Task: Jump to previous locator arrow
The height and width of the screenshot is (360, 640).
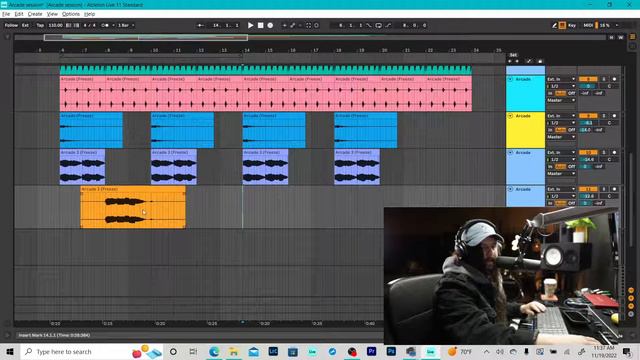Action: point(510,61)
